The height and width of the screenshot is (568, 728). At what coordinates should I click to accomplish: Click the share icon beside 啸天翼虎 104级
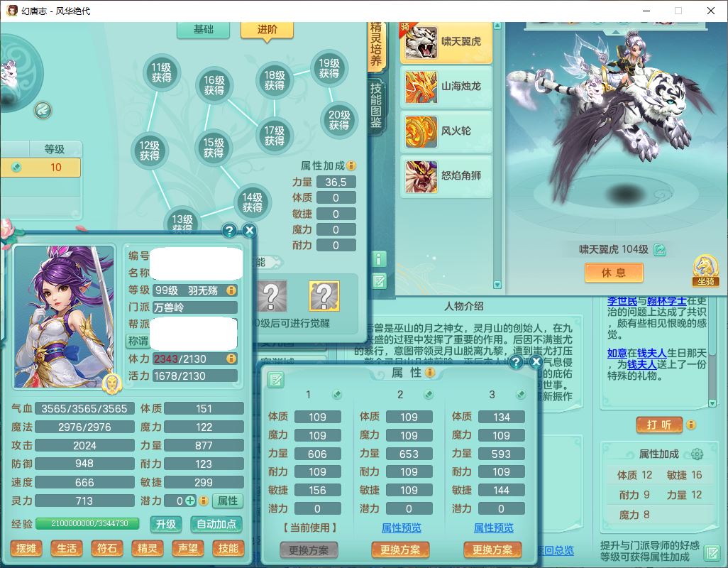(660, 250)
